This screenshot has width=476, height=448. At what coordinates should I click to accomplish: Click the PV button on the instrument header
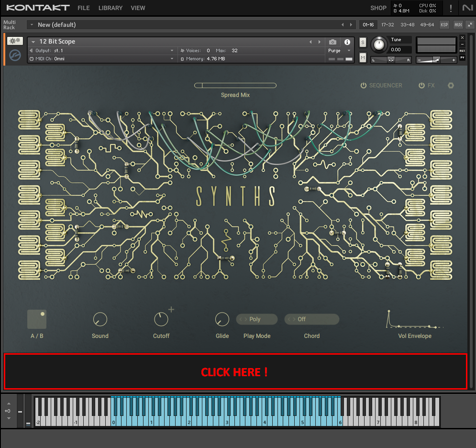point(462,58)
